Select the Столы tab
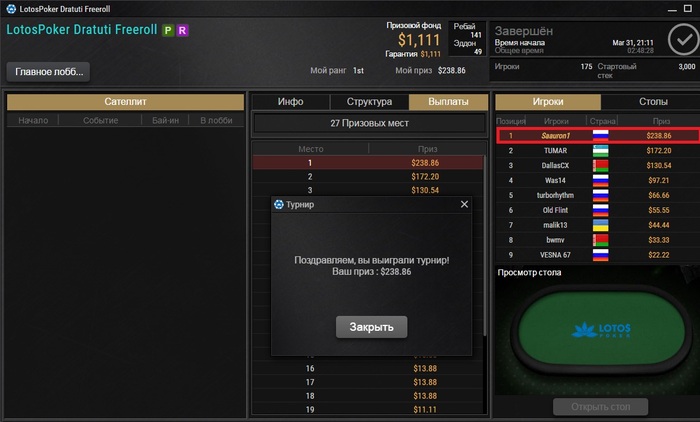 (x=653, y=102)
